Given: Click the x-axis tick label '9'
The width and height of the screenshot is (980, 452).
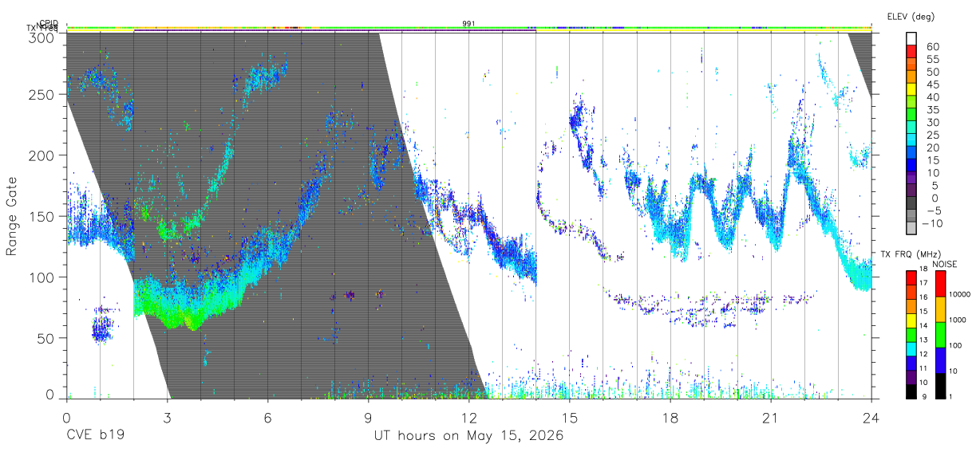Looking at the screenshot, I should pyautogui.click(x=368, y=418).
